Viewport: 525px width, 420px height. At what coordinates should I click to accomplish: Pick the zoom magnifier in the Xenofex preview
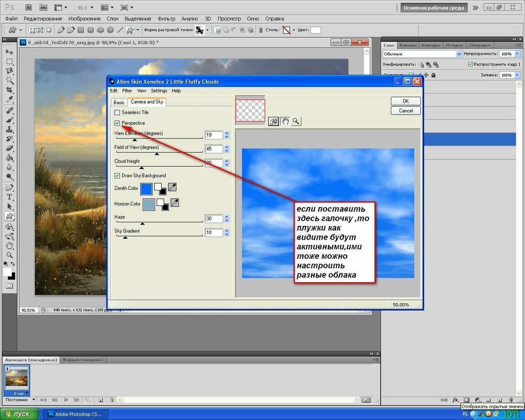pos(296,121)
